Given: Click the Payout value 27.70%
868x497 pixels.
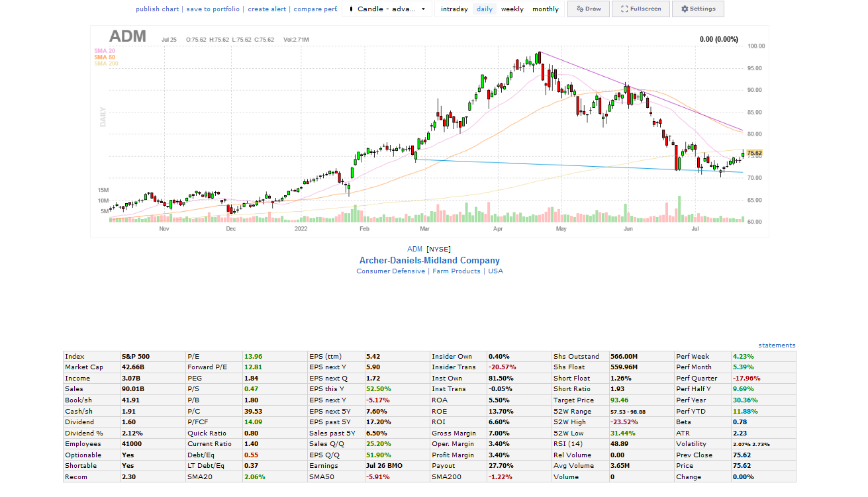Looking at the screenshot, I should coord(501,466).
